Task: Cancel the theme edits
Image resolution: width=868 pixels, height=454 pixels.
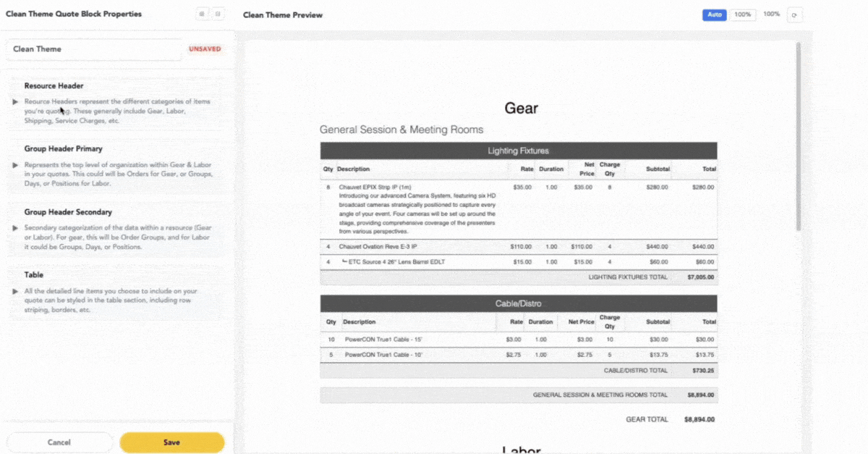Action: pyautogui.click(x=59, y=442)
